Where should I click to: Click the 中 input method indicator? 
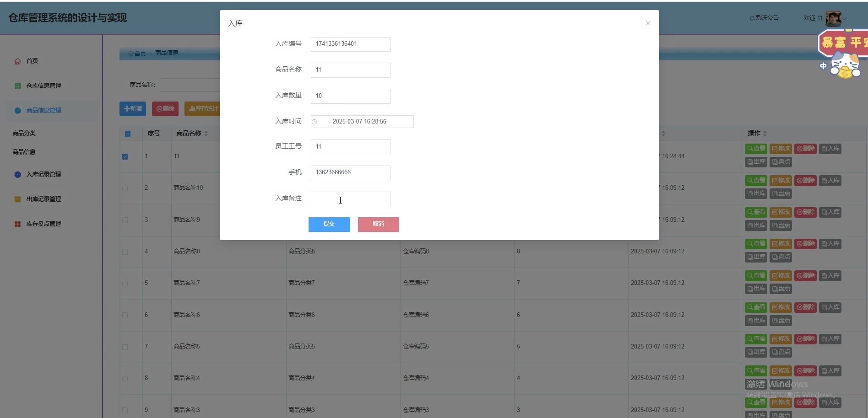pyautogui.click(x=823, y=66)
